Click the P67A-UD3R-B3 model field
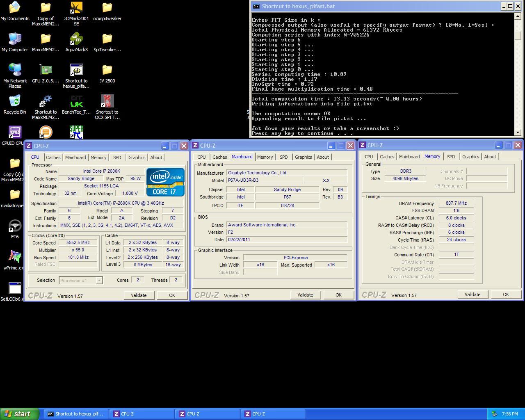Viewport: 525px width, 420px height. [x=265, y=180]
